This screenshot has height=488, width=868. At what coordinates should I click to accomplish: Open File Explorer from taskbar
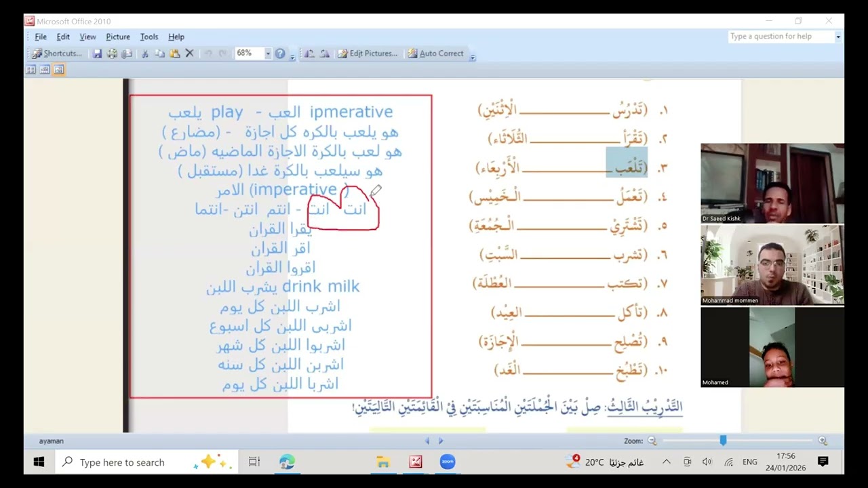(383, 462)
